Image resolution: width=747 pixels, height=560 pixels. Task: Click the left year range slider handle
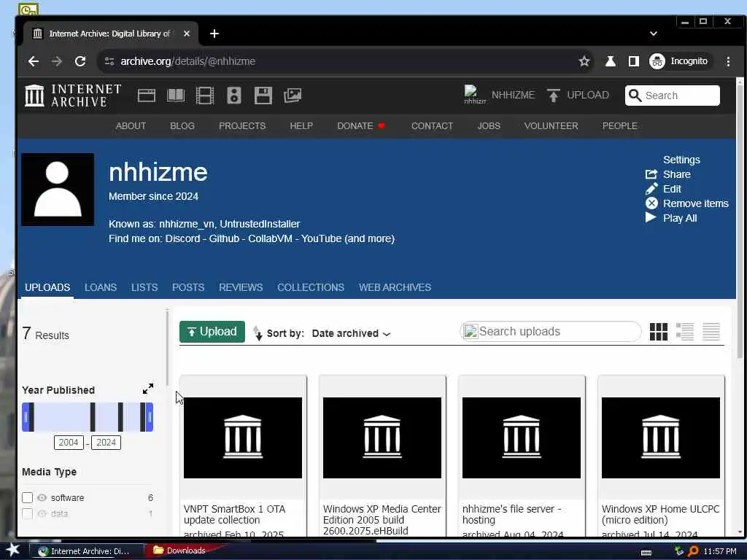click(x=26, y=417)
